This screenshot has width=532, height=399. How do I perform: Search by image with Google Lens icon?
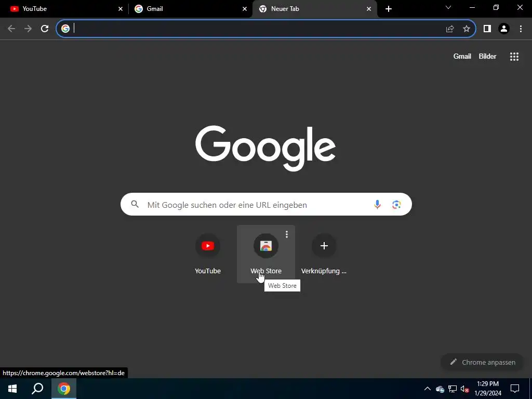coord(396,204)
